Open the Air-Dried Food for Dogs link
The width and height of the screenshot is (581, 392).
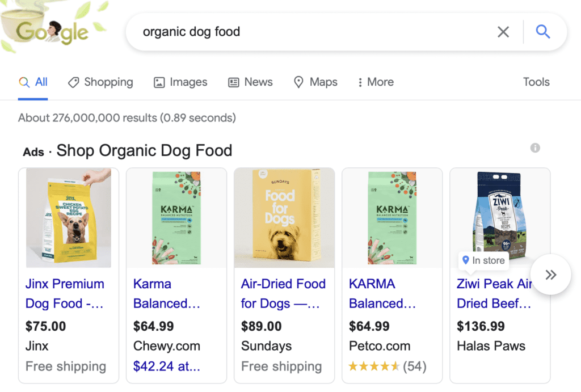click(284, 293)
